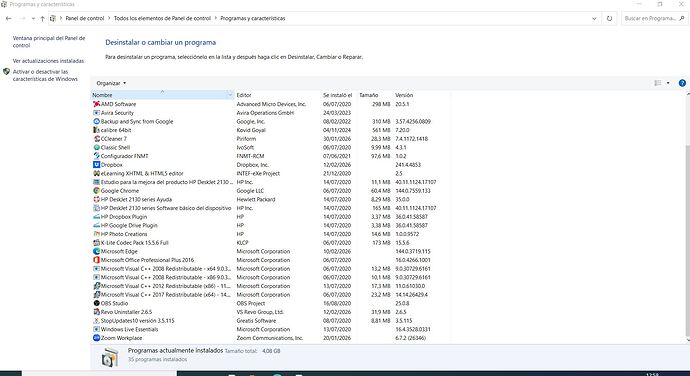Select Microsoft Visual C++ 2008 Redistributable x64 row
690x376 pixels.
pos(271,269)
